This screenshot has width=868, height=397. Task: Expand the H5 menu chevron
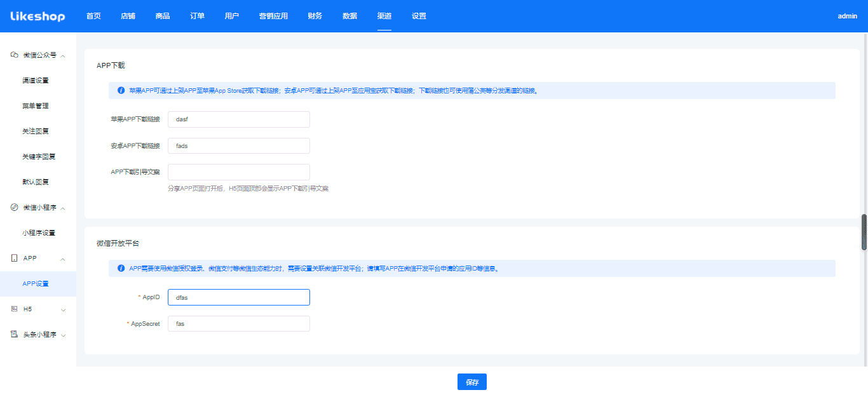pos(63,309)
